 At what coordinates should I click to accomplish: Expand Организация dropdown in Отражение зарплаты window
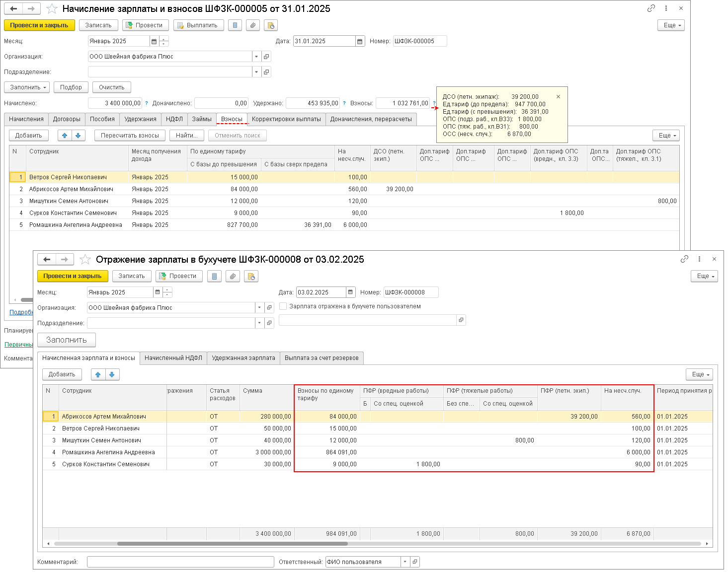[x=259, y=308]
